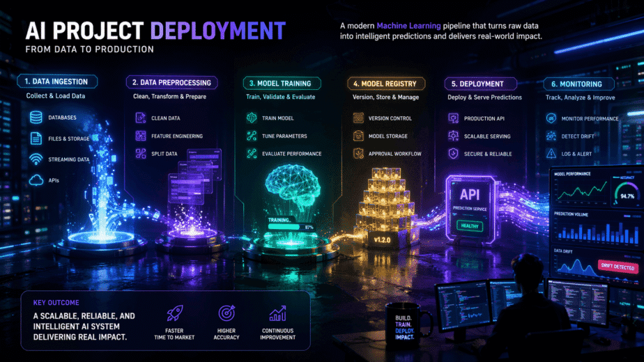The width and height of the screenshot is (644, 362).
Task: Click the Train Model icon
Action: [252, 118]
